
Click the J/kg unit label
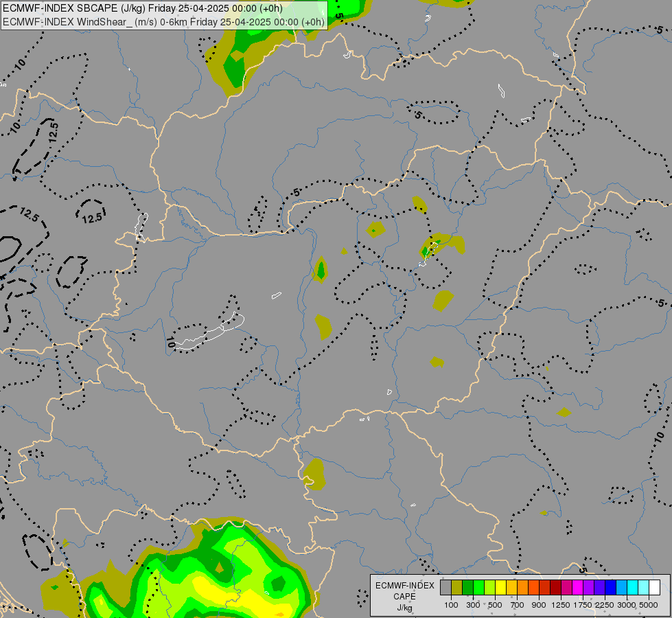(404, 608)
